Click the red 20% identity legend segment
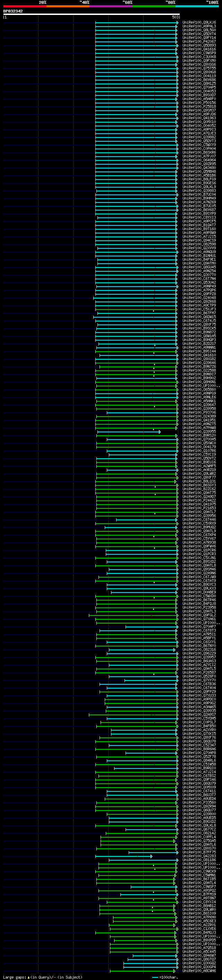Viewport: 222px width, 980px height. tap(25, 6)
